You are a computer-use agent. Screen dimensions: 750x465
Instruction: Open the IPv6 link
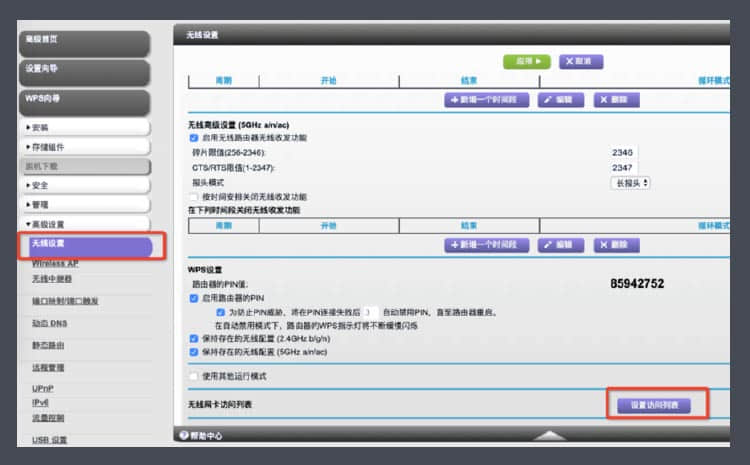(40, 403)
